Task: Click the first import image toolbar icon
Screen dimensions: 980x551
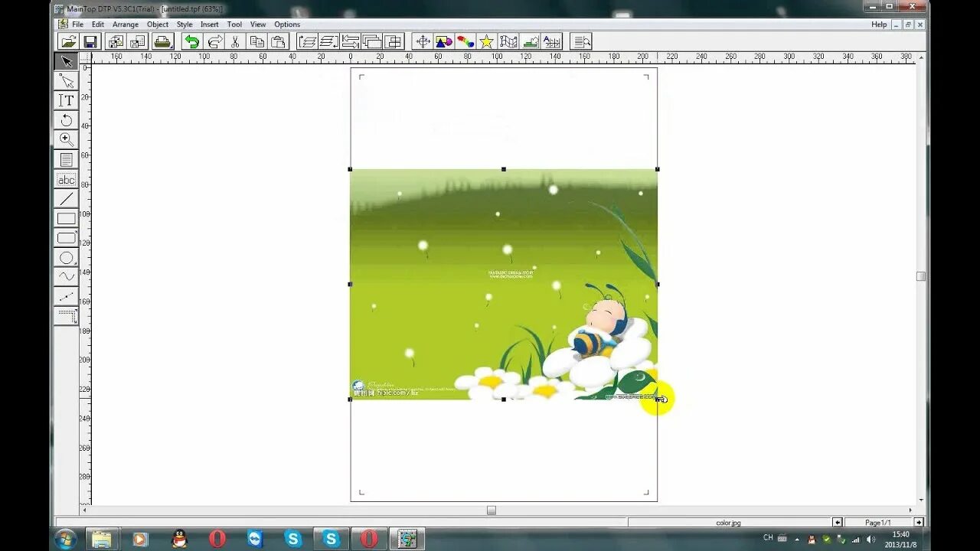Action: click(x=115, y=41)
